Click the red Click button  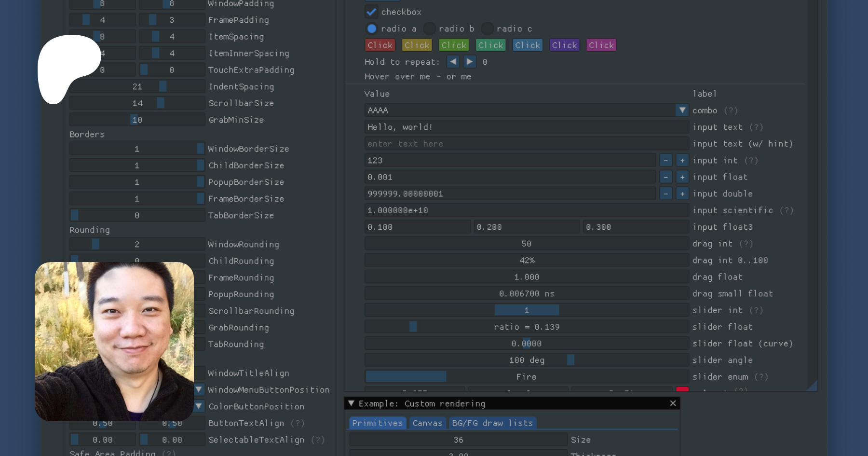coord(380,45)
